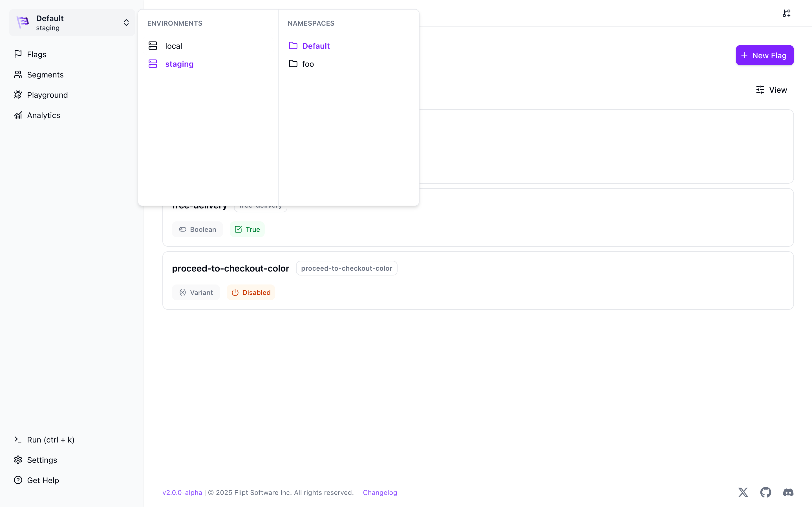Select the staging environment
812x507 pixels.
click(x=179, y=64)
